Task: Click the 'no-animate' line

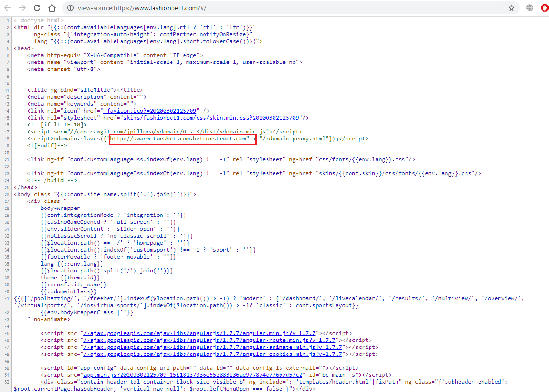Action: pyautogui.click(x=49, y=319)
